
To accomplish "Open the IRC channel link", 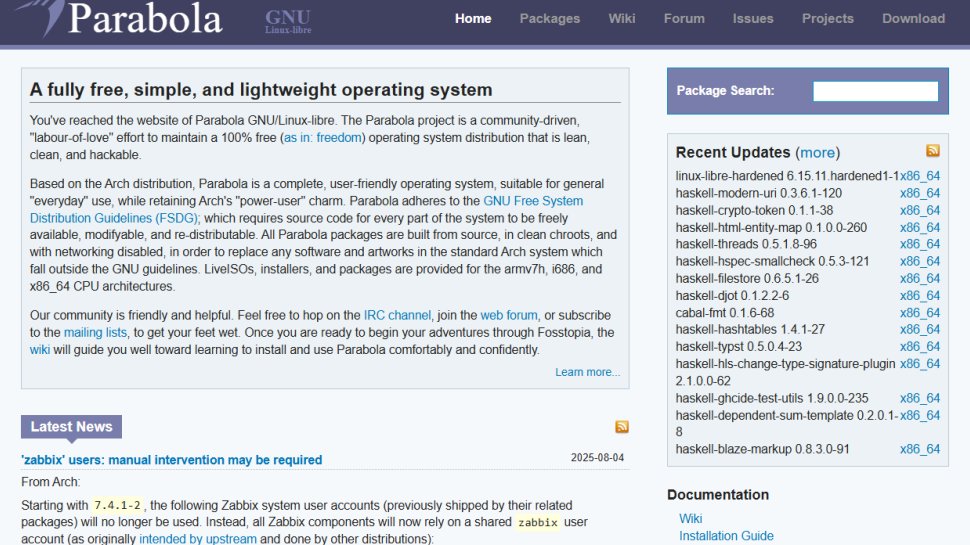I will point(397,315).
